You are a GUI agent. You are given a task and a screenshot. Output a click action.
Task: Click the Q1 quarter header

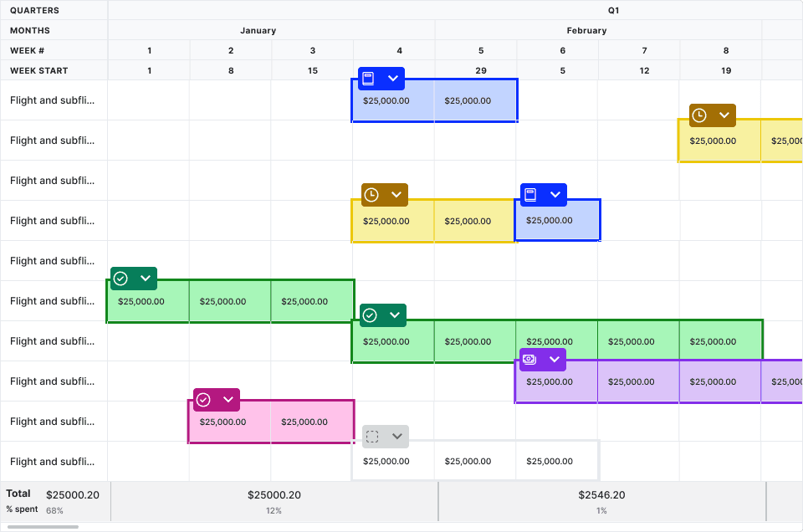point(613,10)
